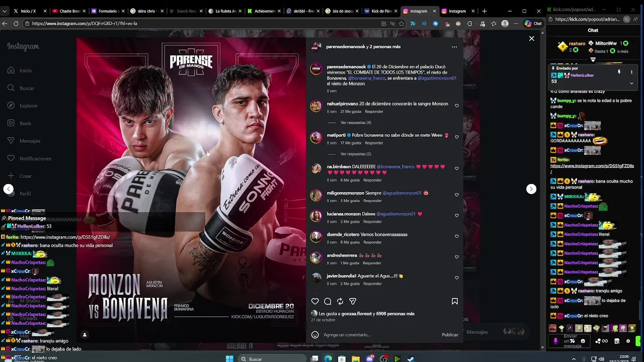644x362 pixels.
Task: Reload the page in browser
Action: coord(16,24)
